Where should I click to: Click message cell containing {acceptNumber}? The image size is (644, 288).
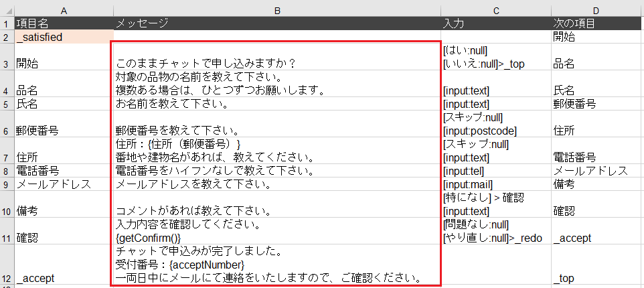pyautogui.click(x=277, y=265)
